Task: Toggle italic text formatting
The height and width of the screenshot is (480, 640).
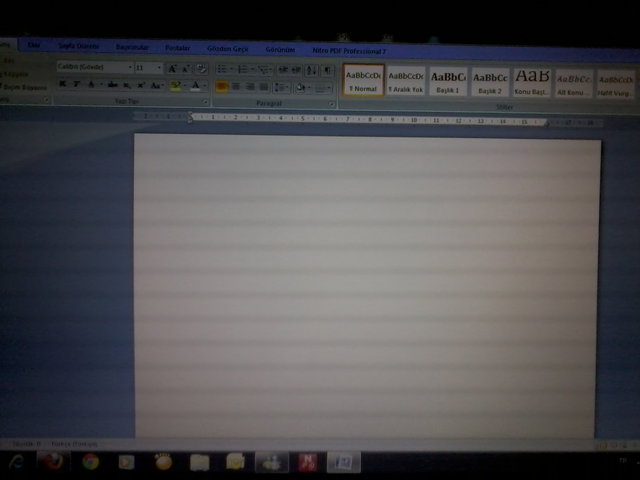Action: (x=77, y=86)
